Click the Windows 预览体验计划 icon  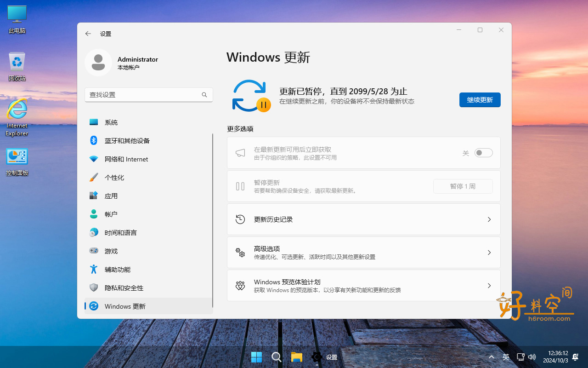240,286
